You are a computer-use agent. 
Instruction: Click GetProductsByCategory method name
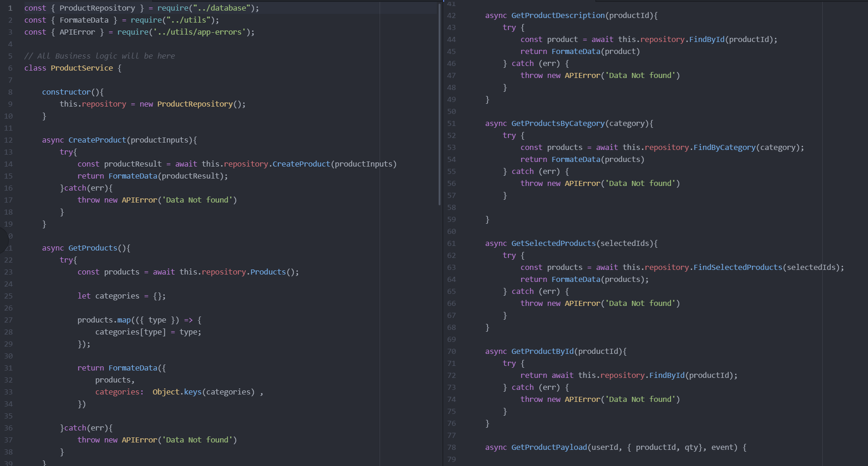coord(558,123)
